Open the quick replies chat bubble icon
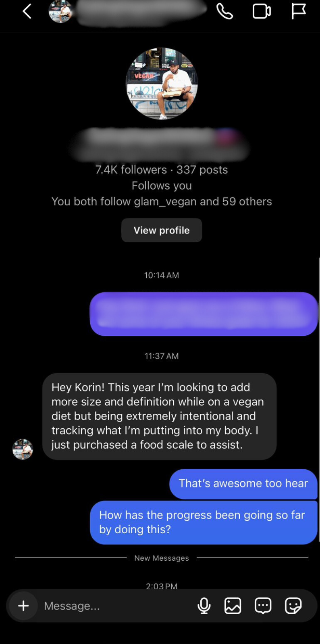320x644 pixels. [x=263, y=606]
